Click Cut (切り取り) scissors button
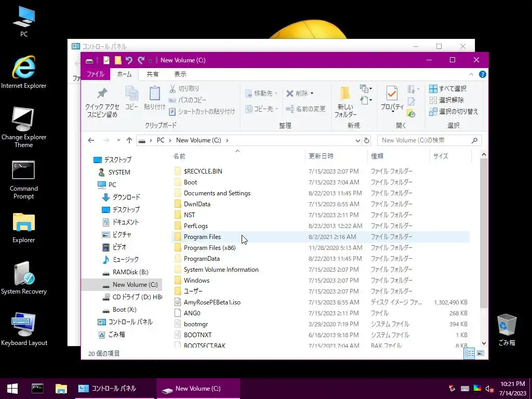 pyautogui.click(x=184, y=88)
